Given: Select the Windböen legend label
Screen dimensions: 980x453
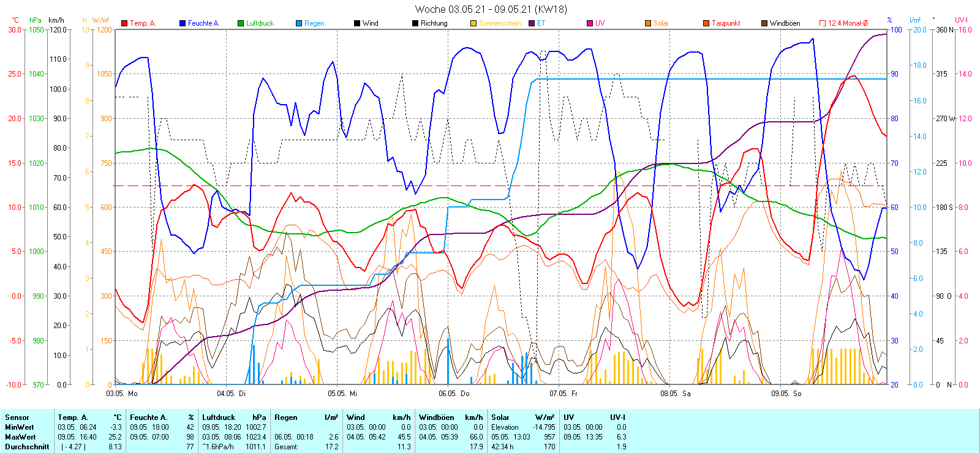Looking at the screenshot, I should pos(785,23).
